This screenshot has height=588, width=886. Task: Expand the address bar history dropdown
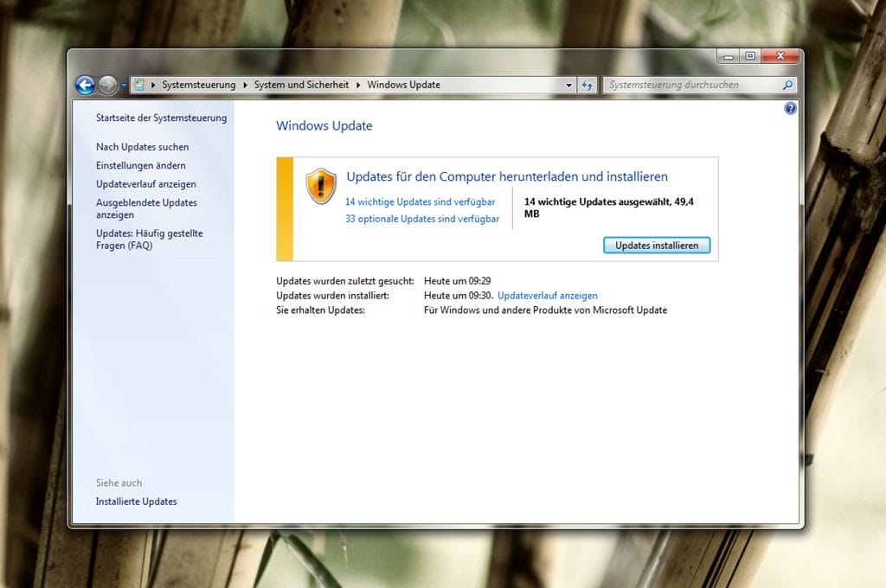point(568,85)
